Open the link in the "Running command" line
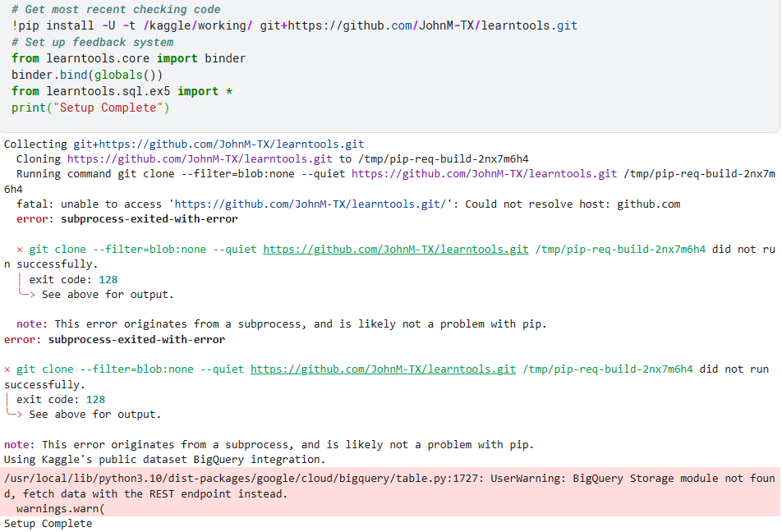The height and width of the screenshot is (532, 782). coord(485,174)
